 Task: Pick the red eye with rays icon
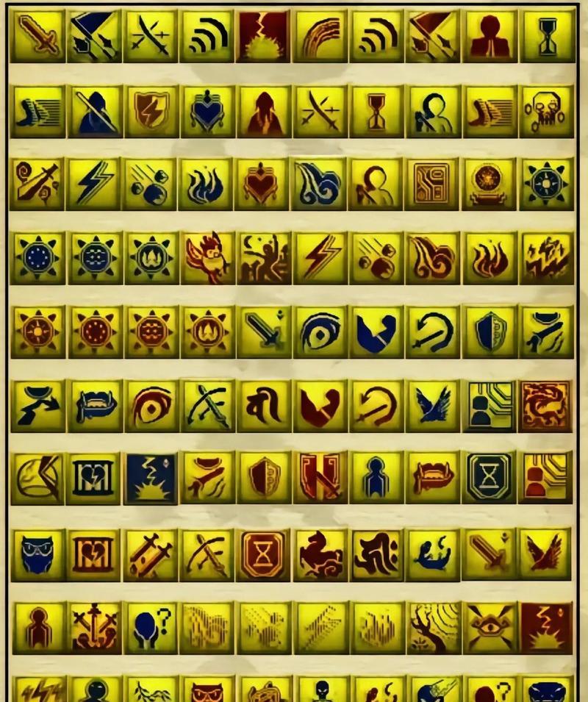[490, 628]
